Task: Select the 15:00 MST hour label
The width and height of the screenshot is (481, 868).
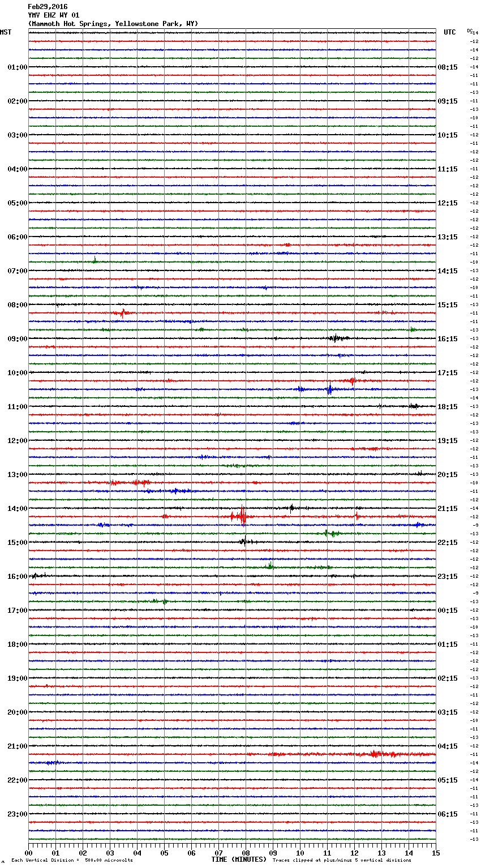Action: pyautogui.click(x=17, y=543)
